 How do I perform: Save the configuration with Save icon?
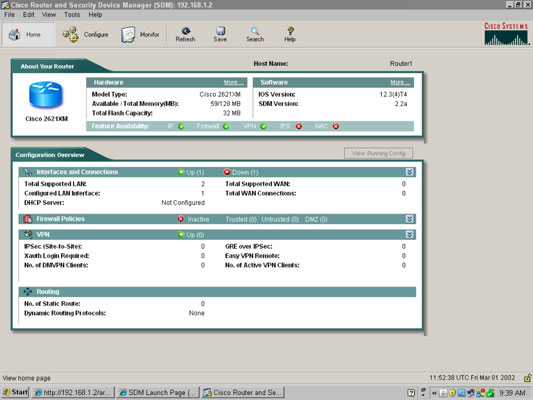220,34
